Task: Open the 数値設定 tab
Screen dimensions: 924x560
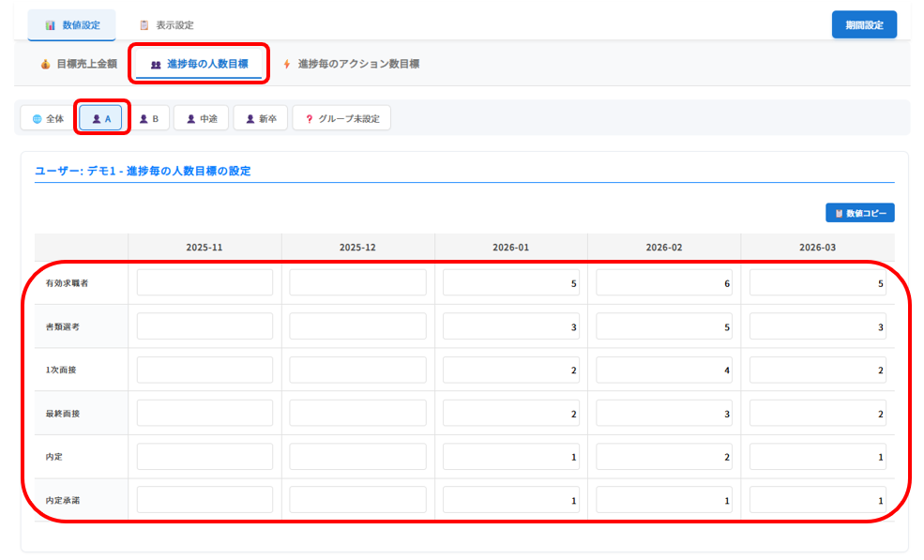Action: tap(71, 25)
